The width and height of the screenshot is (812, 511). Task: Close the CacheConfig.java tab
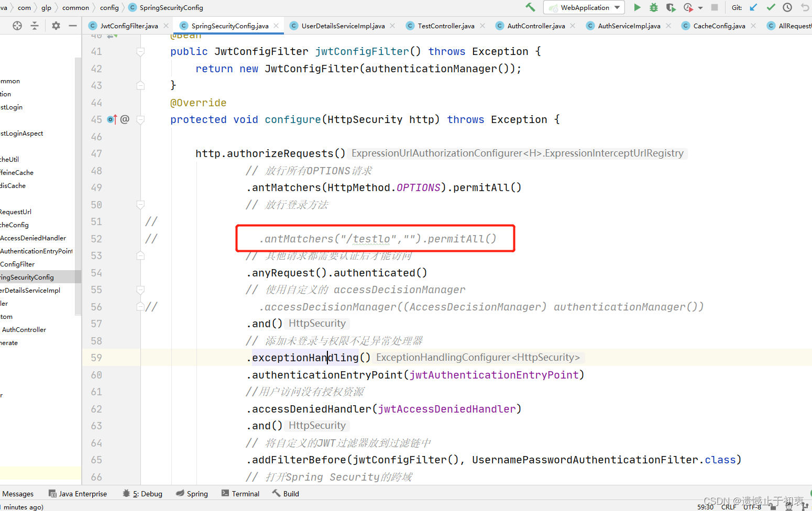753,26
